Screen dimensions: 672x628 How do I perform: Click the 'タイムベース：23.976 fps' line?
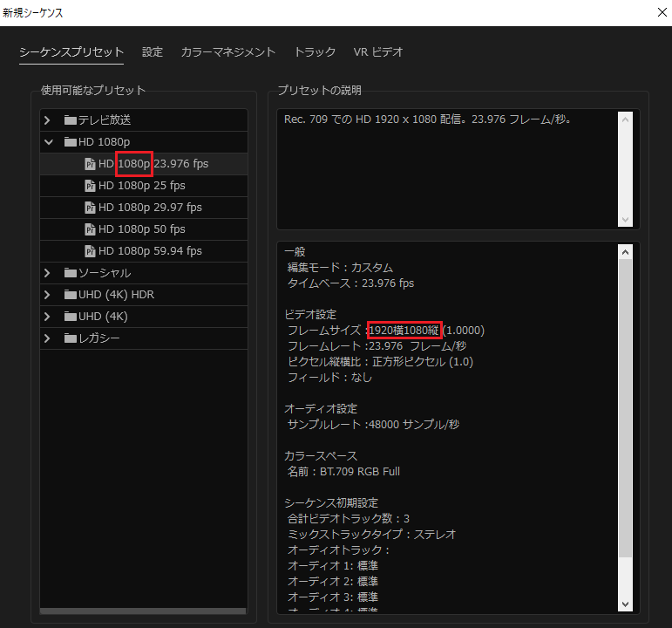coord(350,283)
